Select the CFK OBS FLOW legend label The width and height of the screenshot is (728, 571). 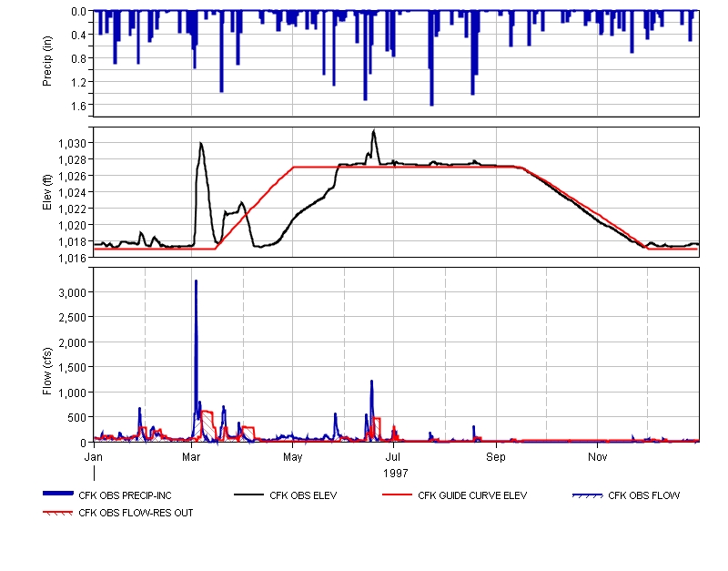coord(644,495)
